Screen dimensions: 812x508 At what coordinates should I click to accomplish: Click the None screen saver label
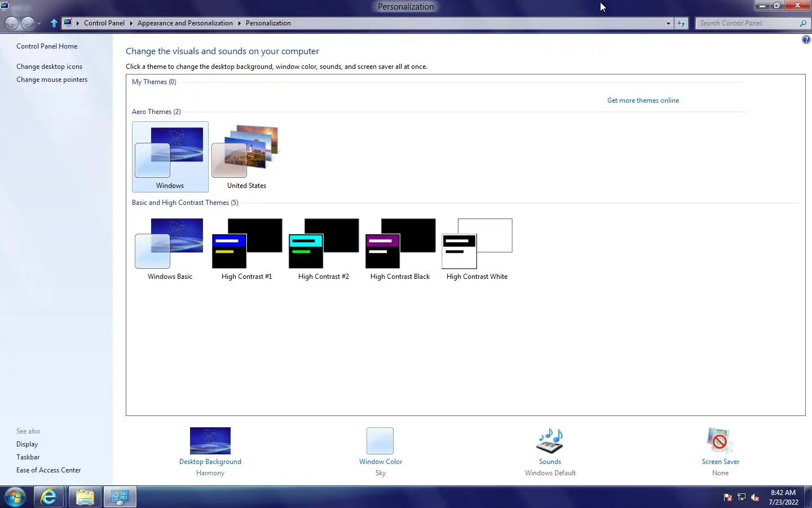point(720,473)
